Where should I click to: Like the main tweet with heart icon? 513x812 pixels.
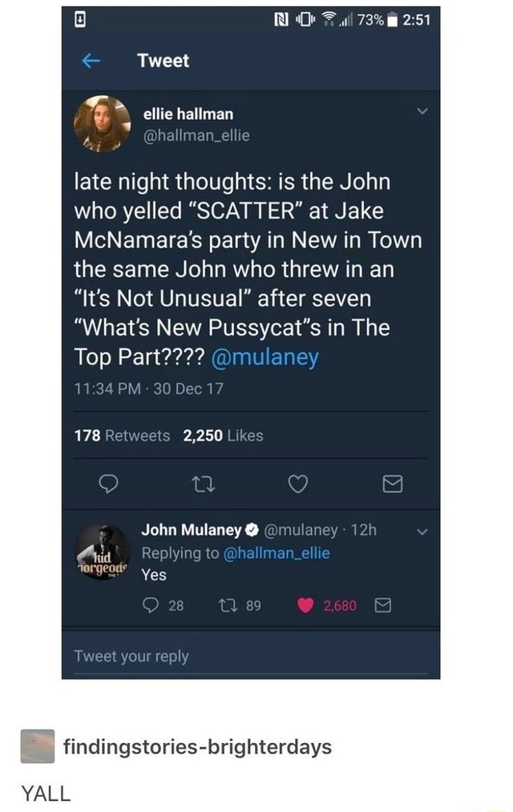click(x=298, y=484)
